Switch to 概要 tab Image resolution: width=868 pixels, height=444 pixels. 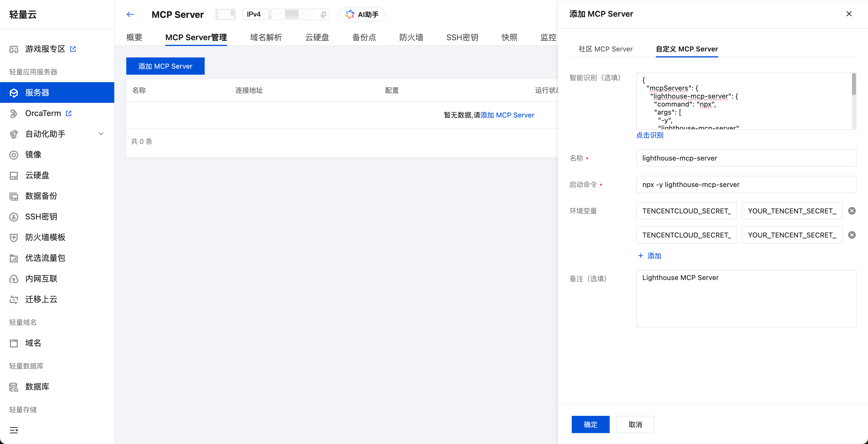(134, 37)
